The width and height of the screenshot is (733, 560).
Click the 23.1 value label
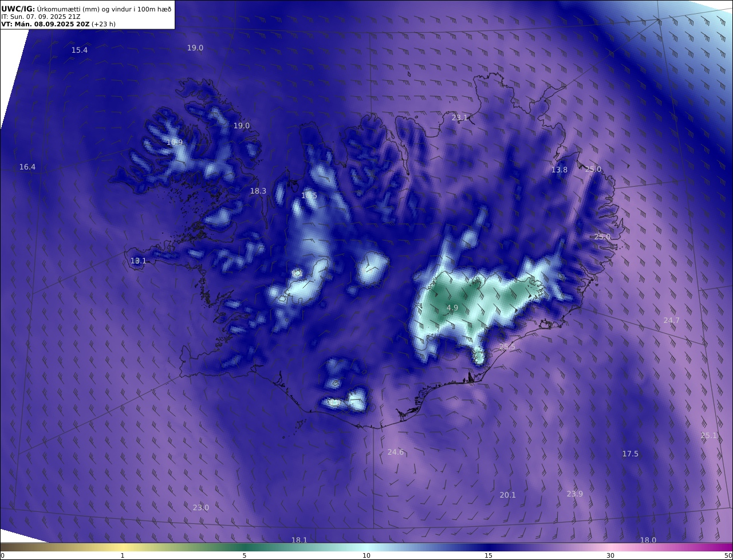click(x=460, y=118)
